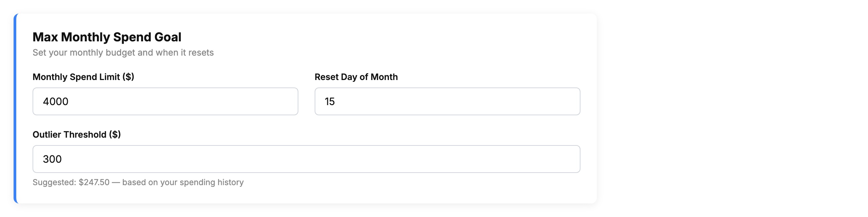The height and width of the screenshot is (217, 868).
Task: Click the Monthly Spend Limit input field
Action: tap(165, 101)
